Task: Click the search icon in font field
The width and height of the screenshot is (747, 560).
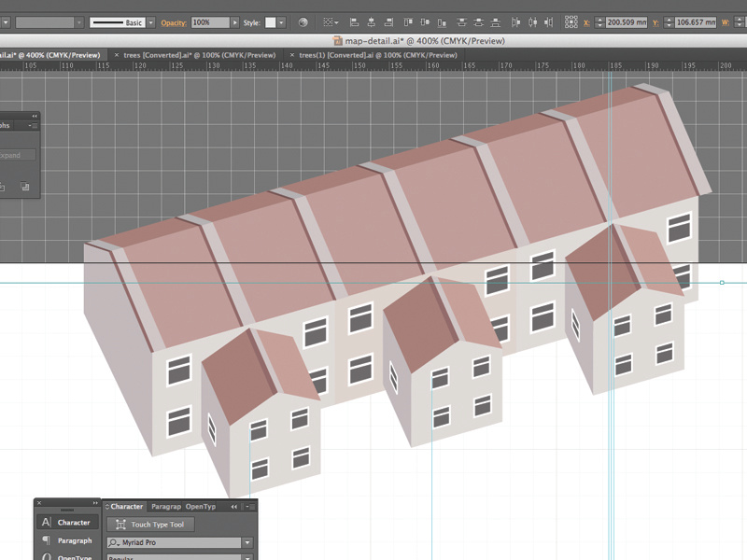Action: [x=115, y=542]
